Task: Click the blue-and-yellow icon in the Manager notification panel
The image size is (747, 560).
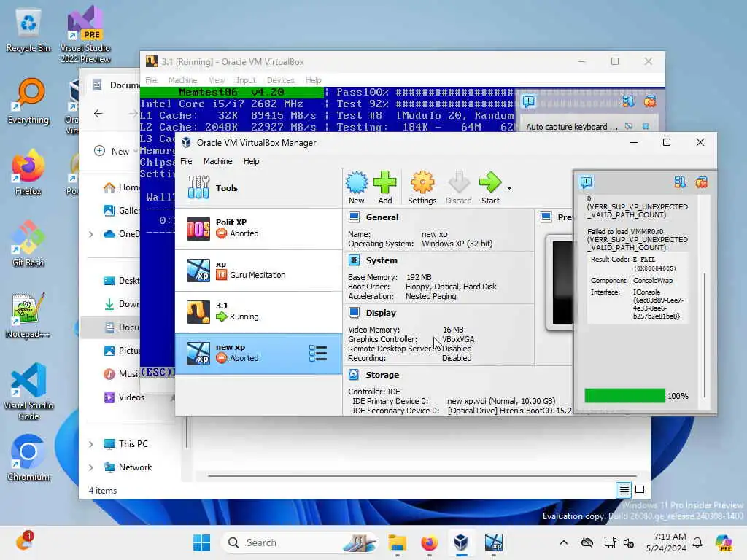Action: tap(680, 182)
